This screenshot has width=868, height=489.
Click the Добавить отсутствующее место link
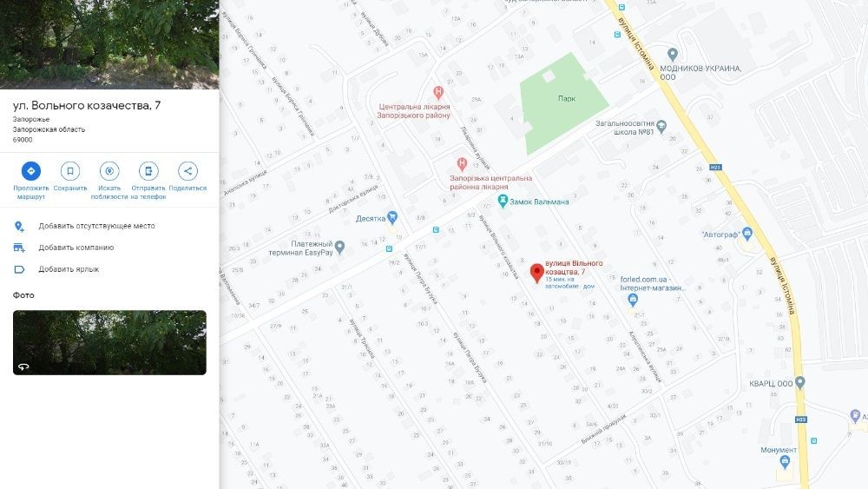point(97,226)
